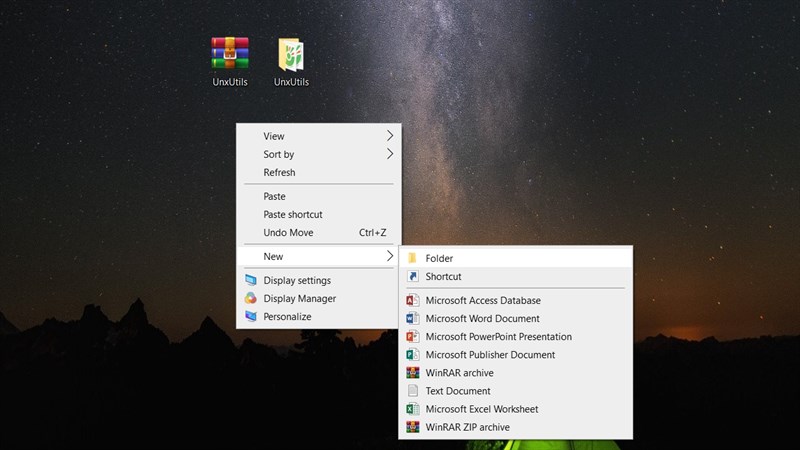
Task: Open Display settings from the context menu
Action: coord(297,280)
